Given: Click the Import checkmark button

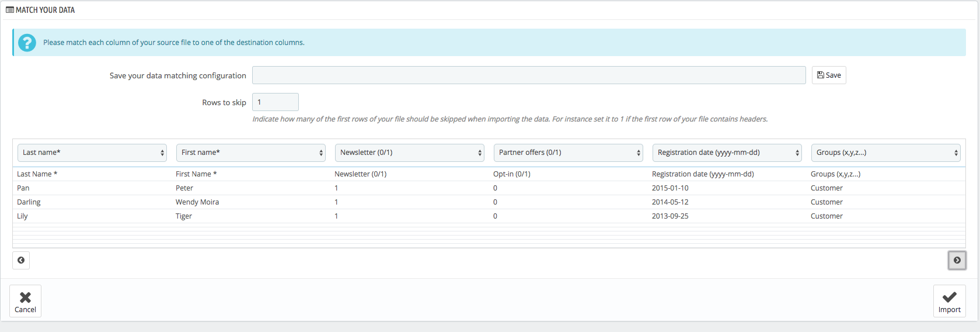Looking at the screenshot, I should 949,301.
